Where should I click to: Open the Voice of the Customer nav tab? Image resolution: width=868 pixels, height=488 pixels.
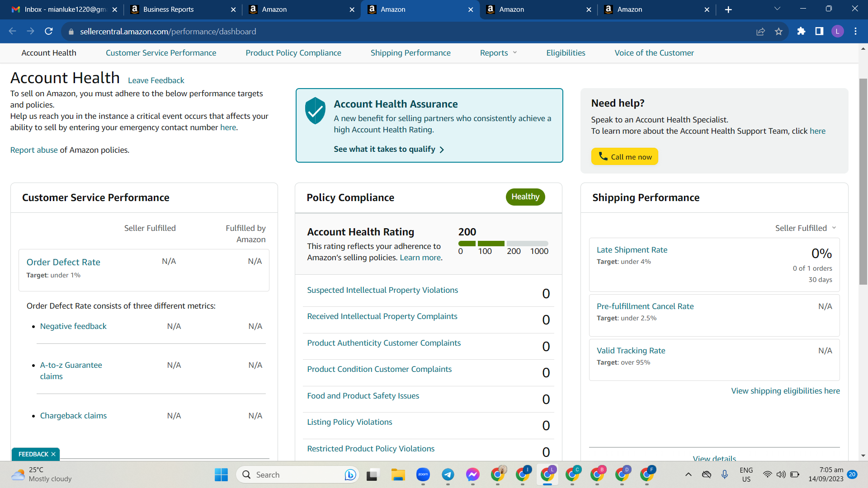pos(654,53)
